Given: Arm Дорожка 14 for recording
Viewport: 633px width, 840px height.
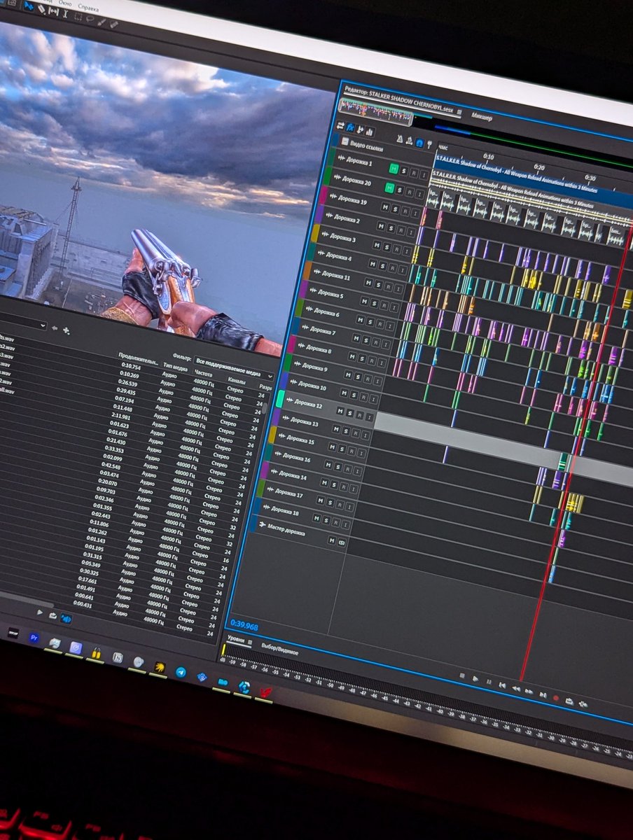Looking at the screenshot, I should click(344, 487).
